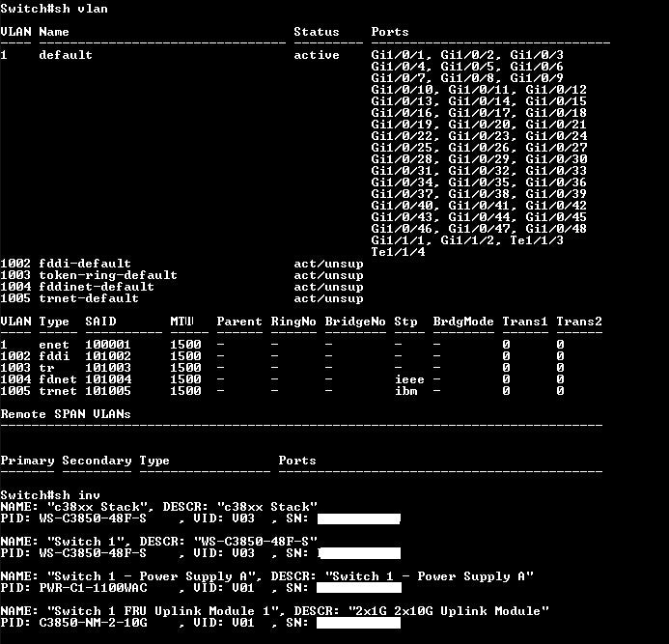Select port 'Gi1/0/10'
This screenshot has height=644, width=669.
coord(403,89)
